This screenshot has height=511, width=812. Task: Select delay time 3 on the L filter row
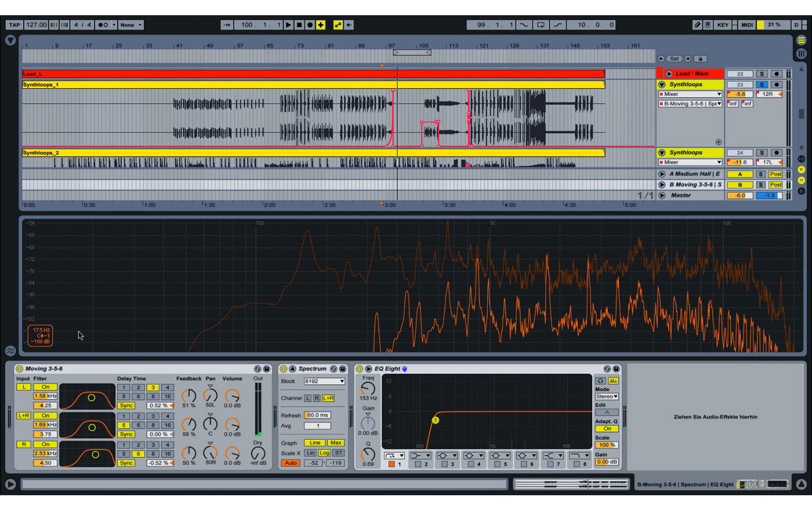[153, 388]
